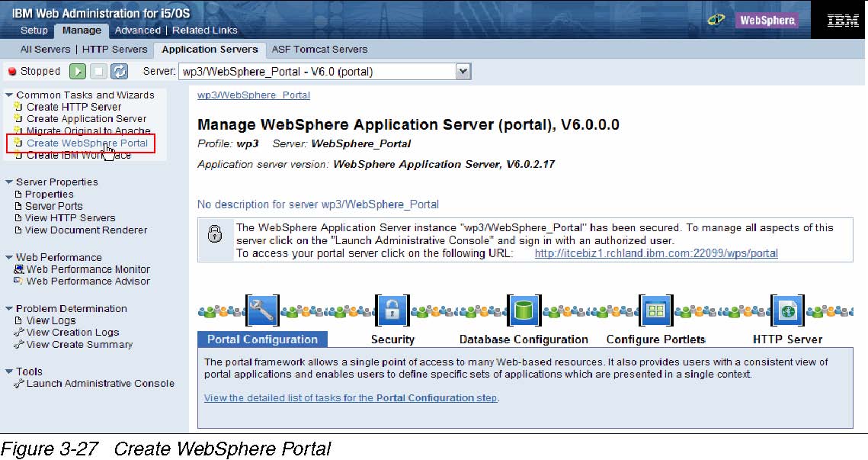Click the HTTP Server globe icon
The image size is (868, 460).
click(788, 310)
